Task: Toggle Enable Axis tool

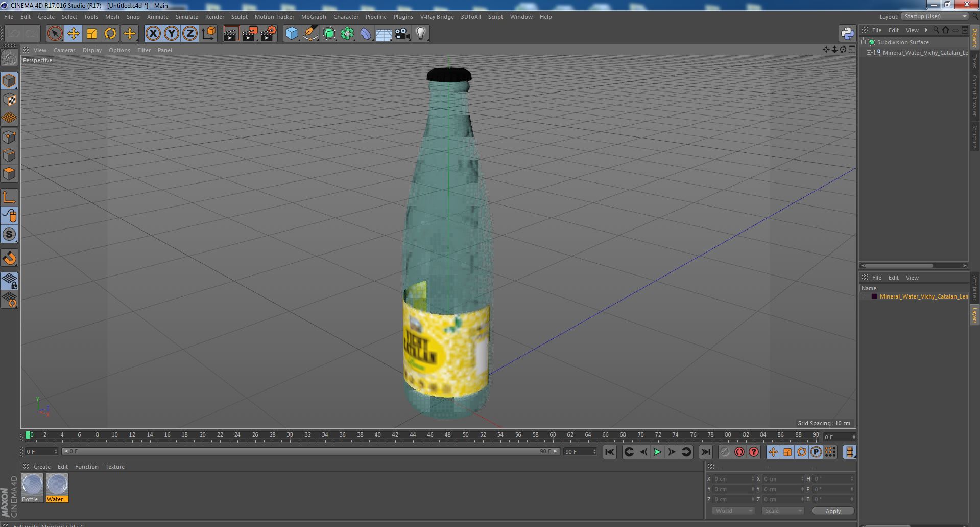Action: coord(9,197)
